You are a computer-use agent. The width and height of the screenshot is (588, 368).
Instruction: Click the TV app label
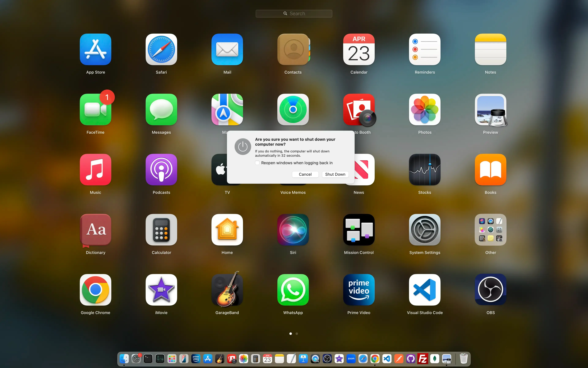(227, 193)
